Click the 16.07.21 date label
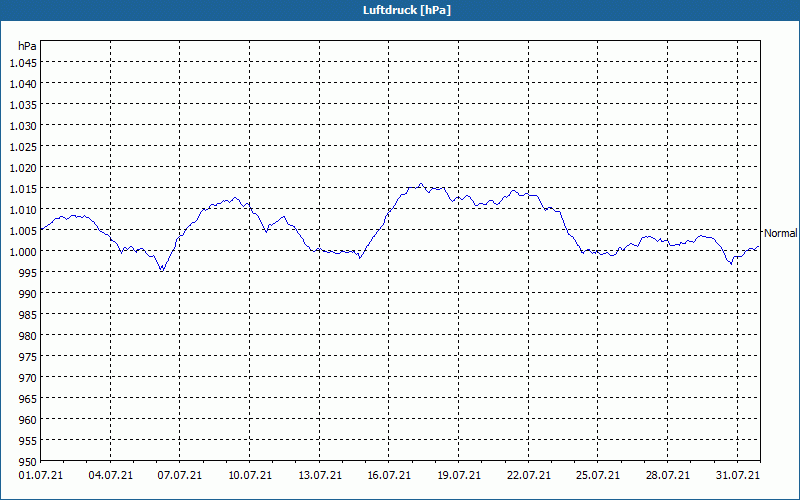 [389, 476]
